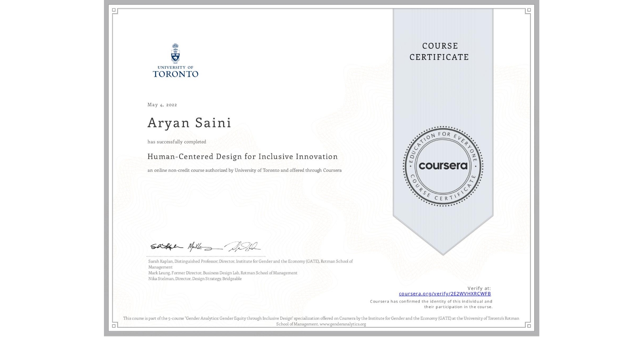Select the date May 4, 2022
This screenshot has height=337, width=644.
click(x=162, y=105)
